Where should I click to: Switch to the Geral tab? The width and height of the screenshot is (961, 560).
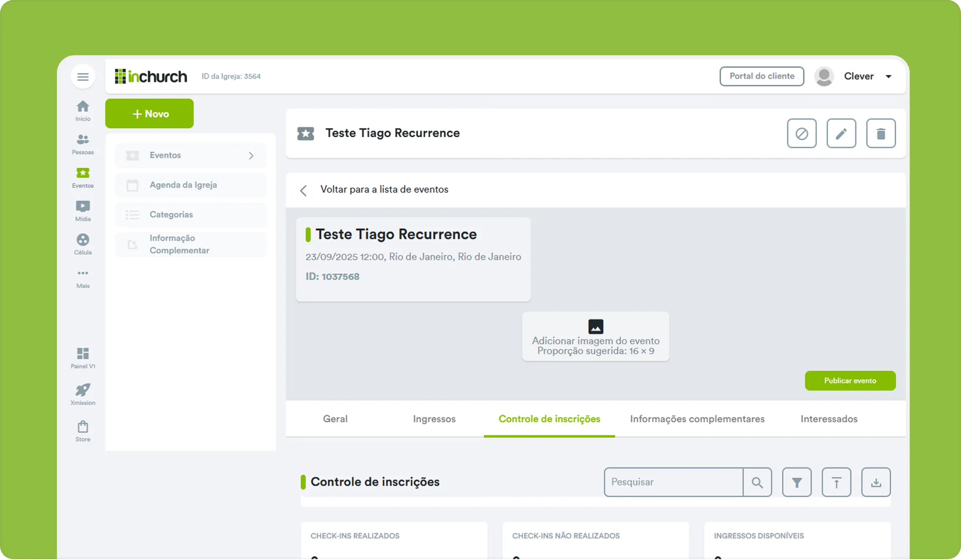[x=335, y=419]
